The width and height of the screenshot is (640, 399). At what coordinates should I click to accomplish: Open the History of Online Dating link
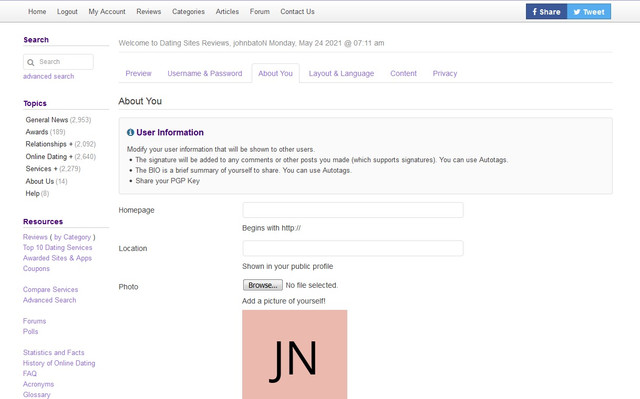[59, 364]
